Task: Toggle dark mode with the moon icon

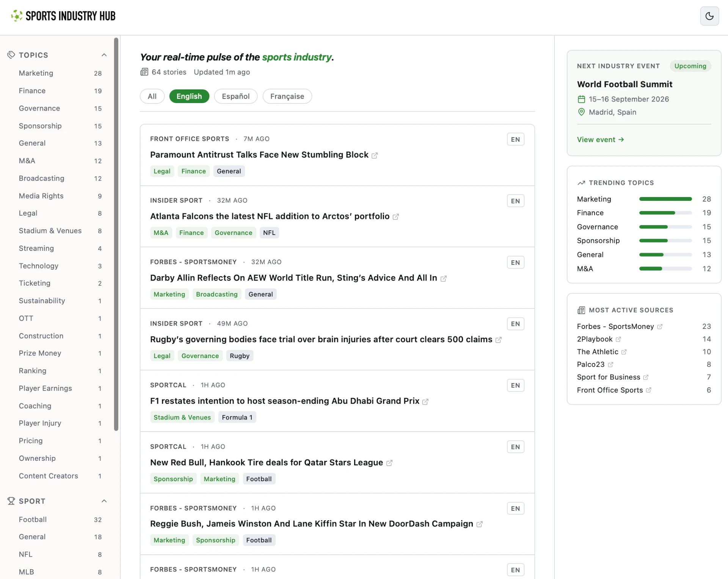Action: [x=709, y=16]
